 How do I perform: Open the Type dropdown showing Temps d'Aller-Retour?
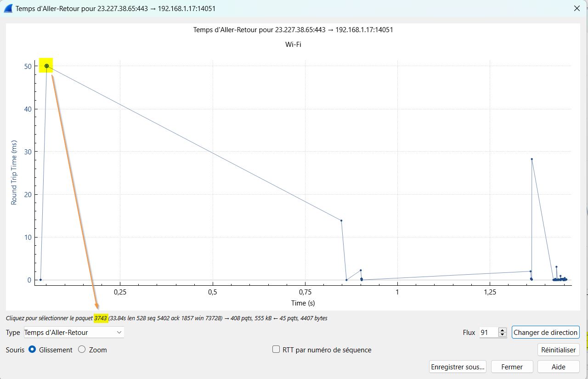tap(73, 332)
